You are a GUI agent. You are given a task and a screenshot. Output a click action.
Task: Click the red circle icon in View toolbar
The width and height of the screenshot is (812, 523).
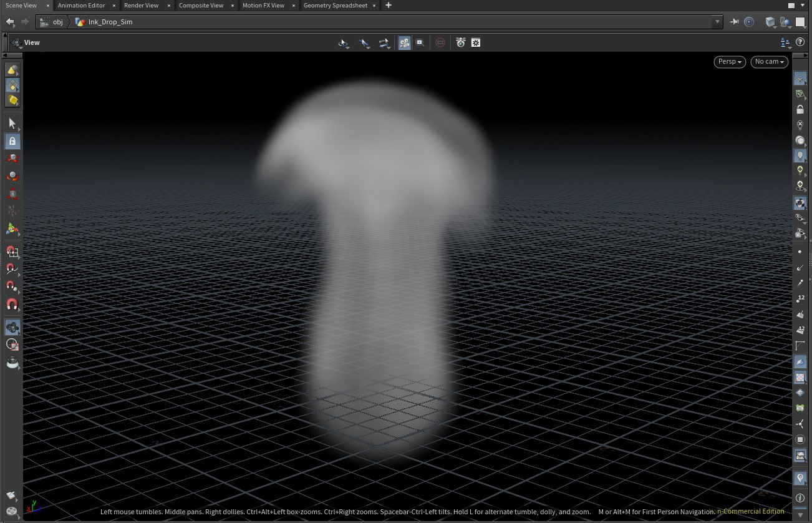[x=440, y=42]
